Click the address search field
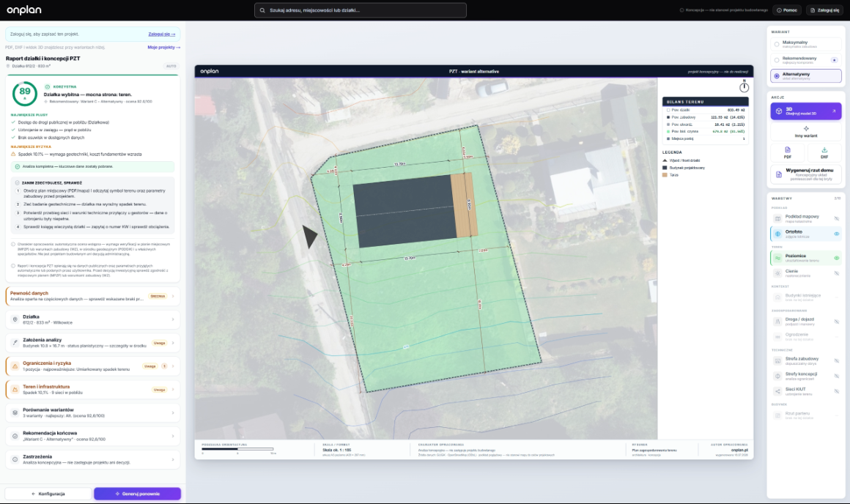Viewport: 850px width, 504px height. [x=361, y=10]
